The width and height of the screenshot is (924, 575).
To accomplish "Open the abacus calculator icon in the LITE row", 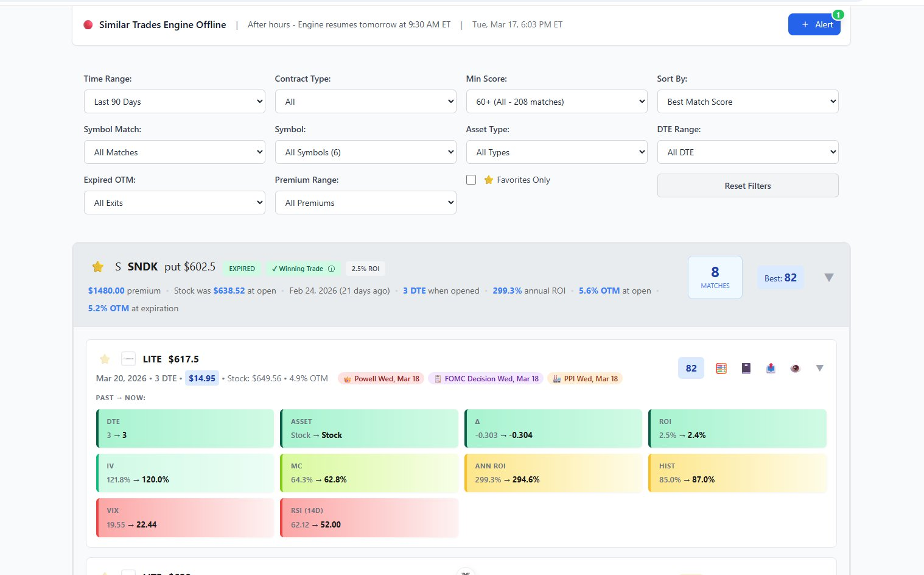I will point(721,368).
